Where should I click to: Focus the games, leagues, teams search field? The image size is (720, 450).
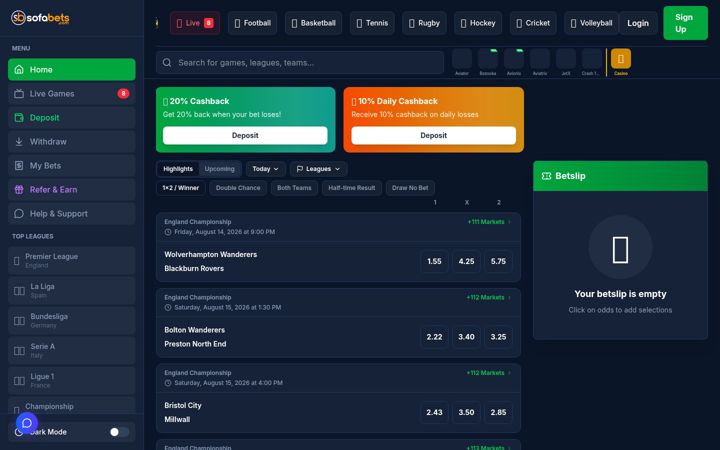click(x=300, y=62)
